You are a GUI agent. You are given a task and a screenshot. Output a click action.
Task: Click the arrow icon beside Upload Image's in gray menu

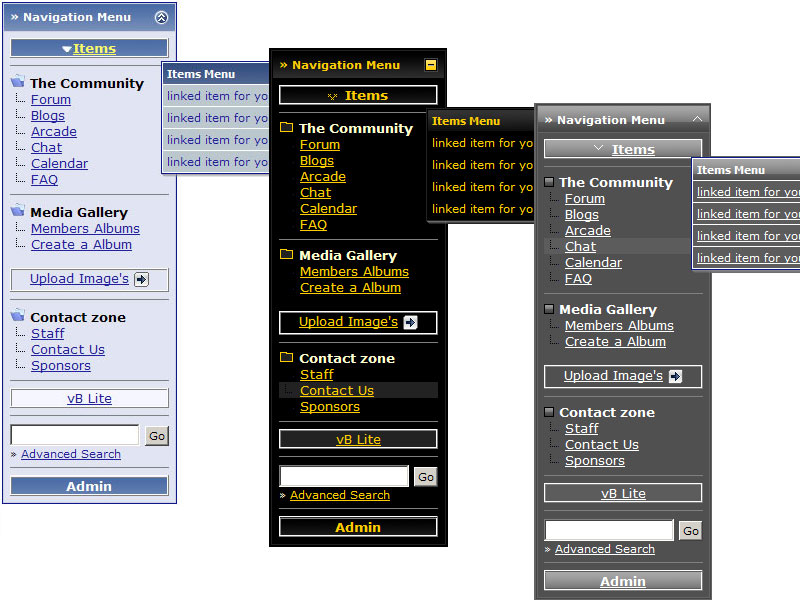[675, 376]
